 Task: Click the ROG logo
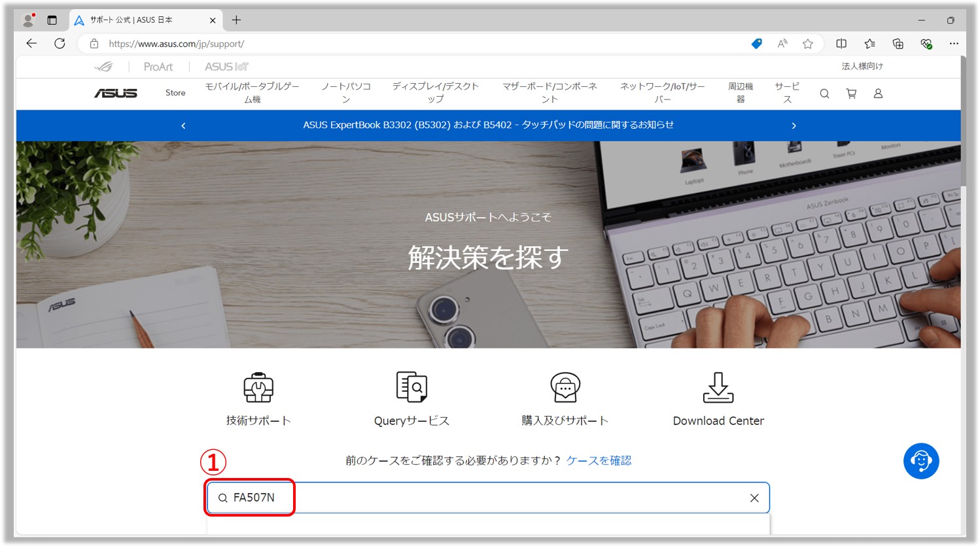(x=104, y=67)
